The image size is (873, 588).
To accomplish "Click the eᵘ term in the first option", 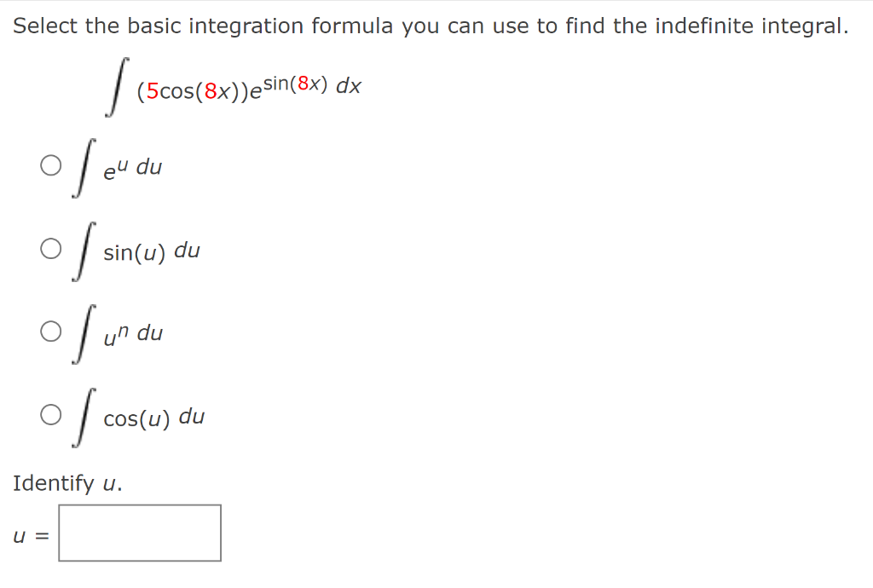I will pos(114,169).
